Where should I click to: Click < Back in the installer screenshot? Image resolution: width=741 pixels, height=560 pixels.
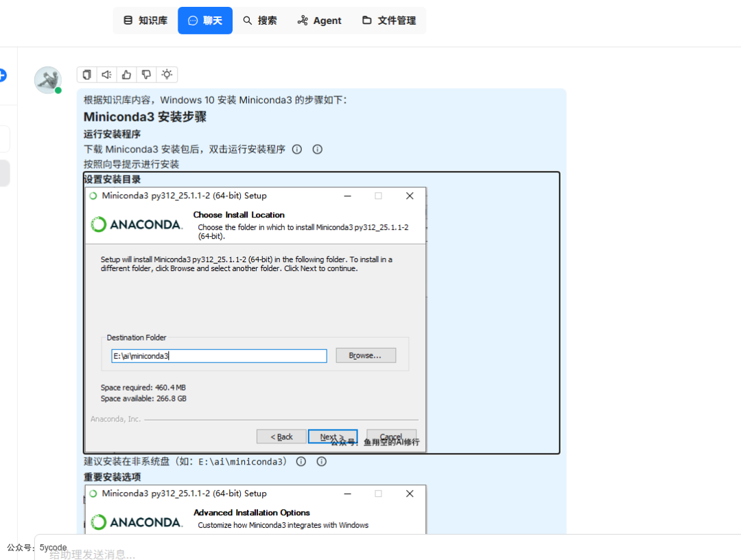click(282, 436)
